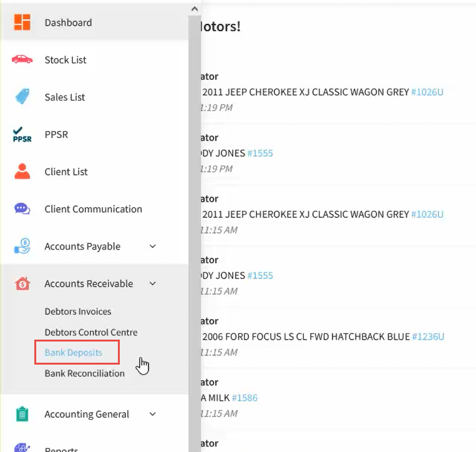Expand the Accounts Payable chevron
The width and height of the screenshot is (476, 452).
pyautogui.click(x=153, y=247)
